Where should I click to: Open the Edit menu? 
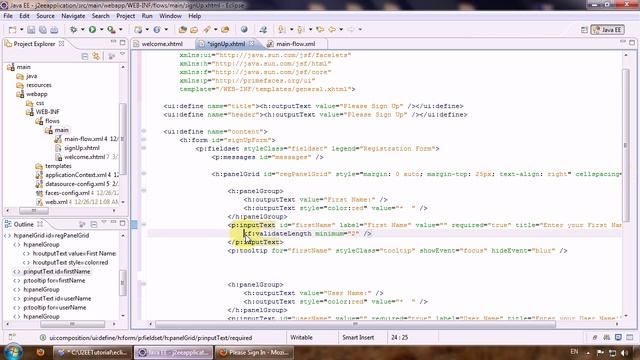(24, 16)
